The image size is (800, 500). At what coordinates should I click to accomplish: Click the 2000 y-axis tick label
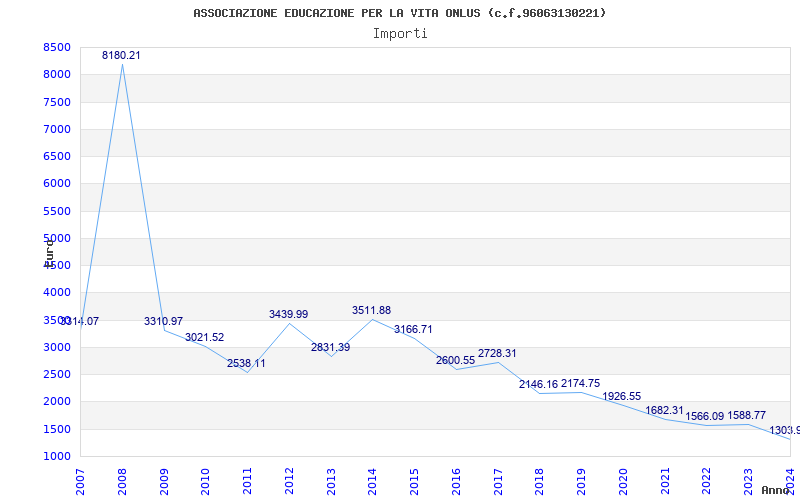[x=57, y=402]
